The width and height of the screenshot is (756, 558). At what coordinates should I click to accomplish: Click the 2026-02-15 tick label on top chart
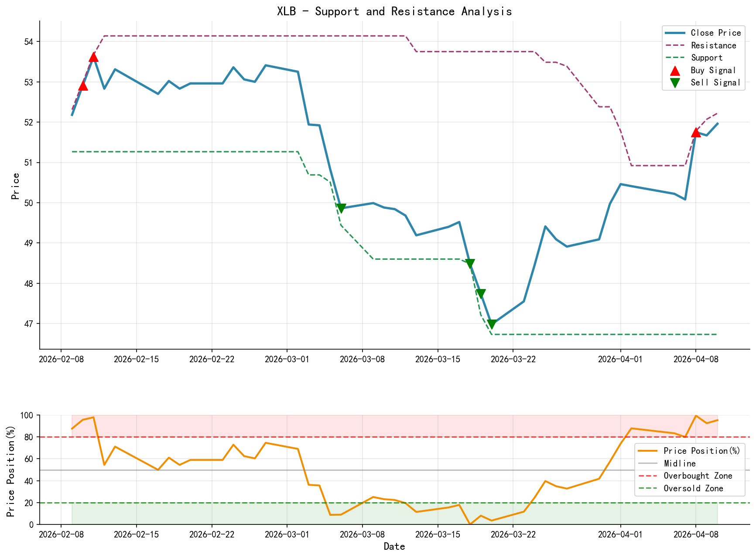[x=137, y=359]
